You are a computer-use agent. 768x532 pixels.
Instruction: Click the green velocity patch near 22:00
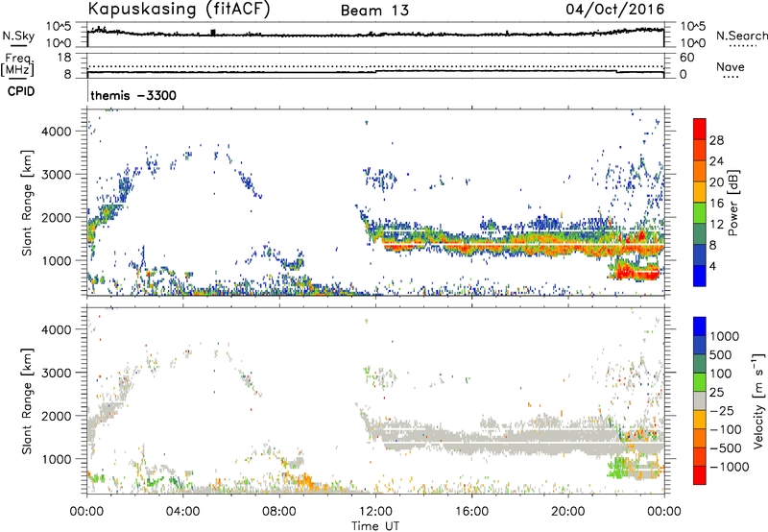click(x=617, y=467)
